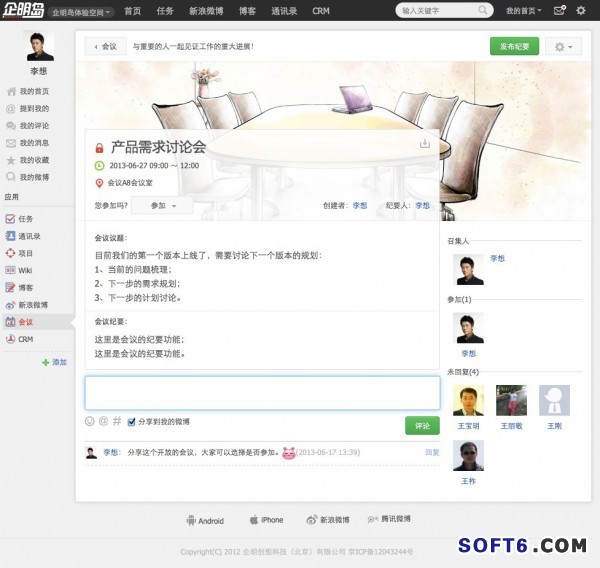Open 新浪微博 app in left sidebar
The image size is (600, 568).
tap(32, 305)
